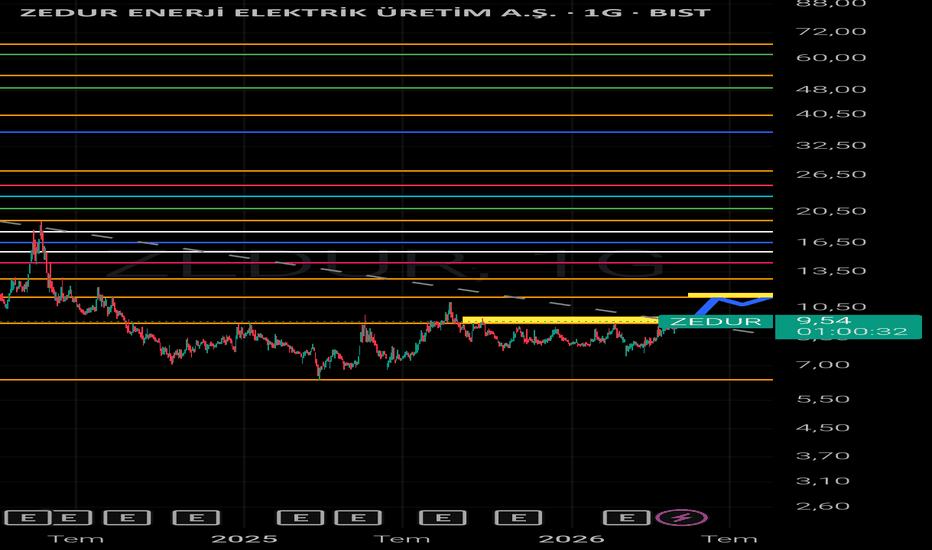Click the 40,50 price axis label

click(831, 114)
